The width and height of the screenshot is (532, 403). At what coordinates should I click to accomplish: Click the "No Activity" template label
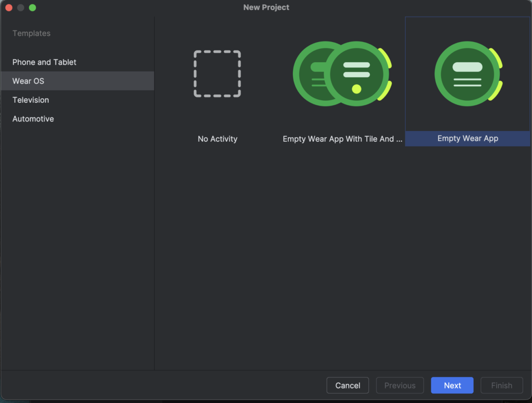click(217, 139)
